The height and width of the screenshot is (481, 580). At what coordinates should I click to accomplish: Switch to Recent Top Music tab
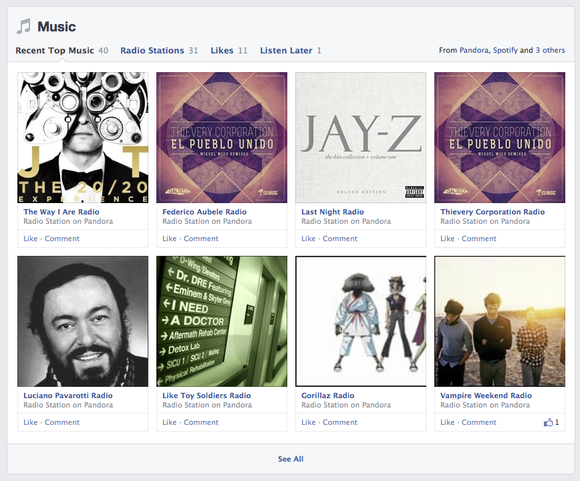55,50
